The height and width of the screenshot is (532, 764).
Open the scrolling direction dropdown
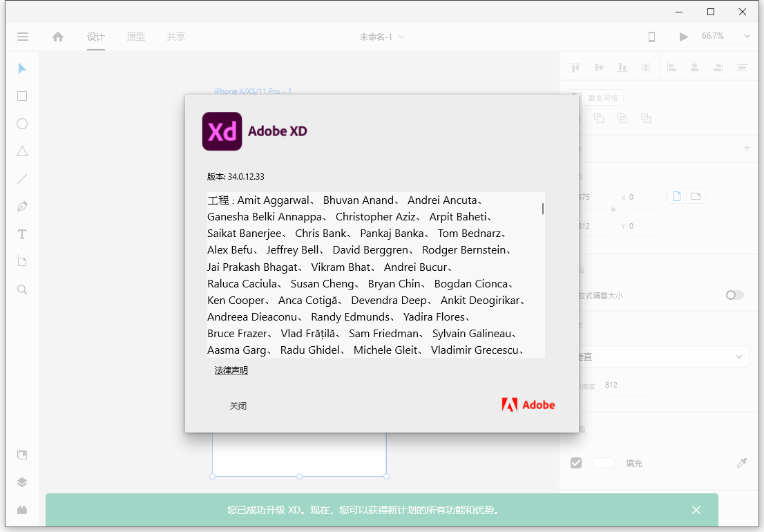(x=662, y=357)
